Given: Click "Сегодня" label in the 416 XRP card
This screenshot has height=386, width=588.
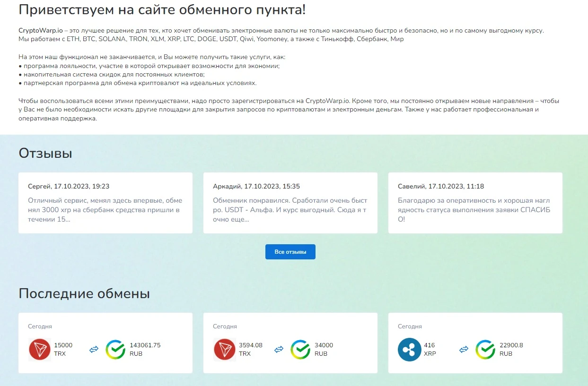Looking at the screenshot, I should [x=410, y=326].
